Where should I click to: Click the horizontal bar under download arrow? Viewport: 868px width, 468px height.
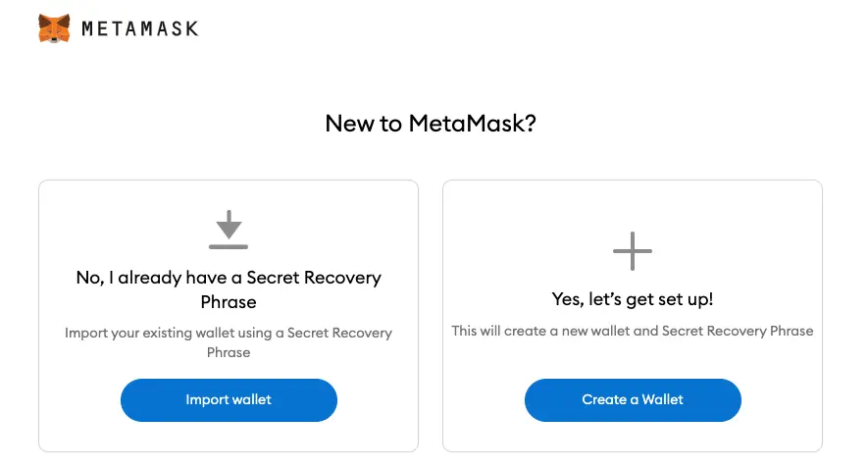(229, 246)
